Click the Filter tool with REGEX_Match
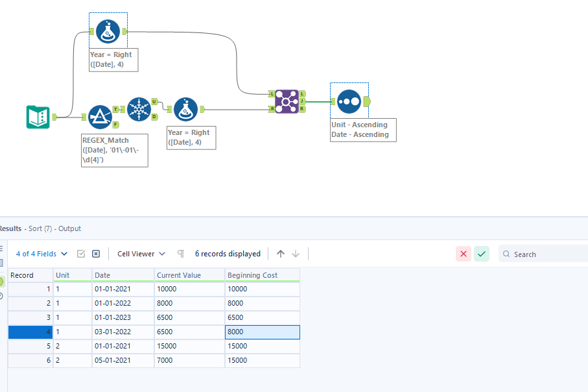This screenshot has width=588, height=392. point(100,117)
